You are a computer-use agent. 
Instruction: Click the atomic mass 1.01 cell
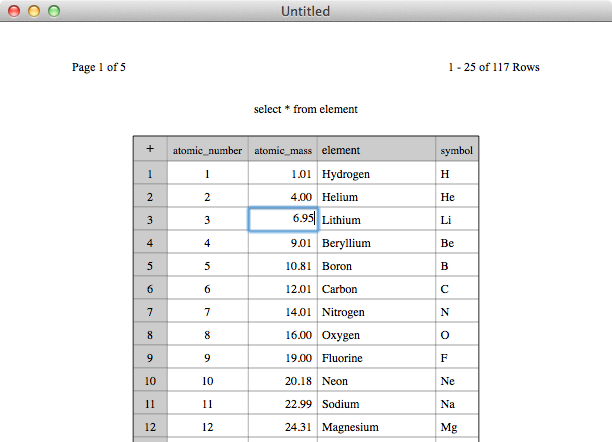click(x=283, y=173)
